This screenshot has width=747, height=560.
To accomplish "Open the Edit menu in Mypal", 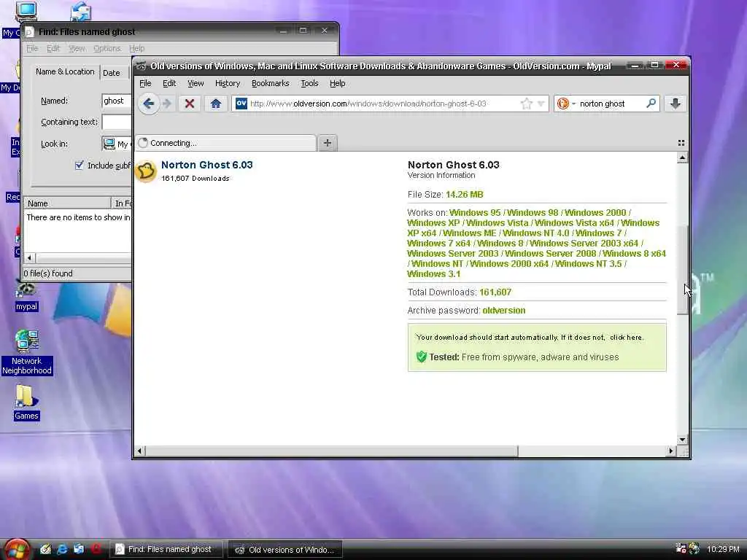I will (169, 83).
